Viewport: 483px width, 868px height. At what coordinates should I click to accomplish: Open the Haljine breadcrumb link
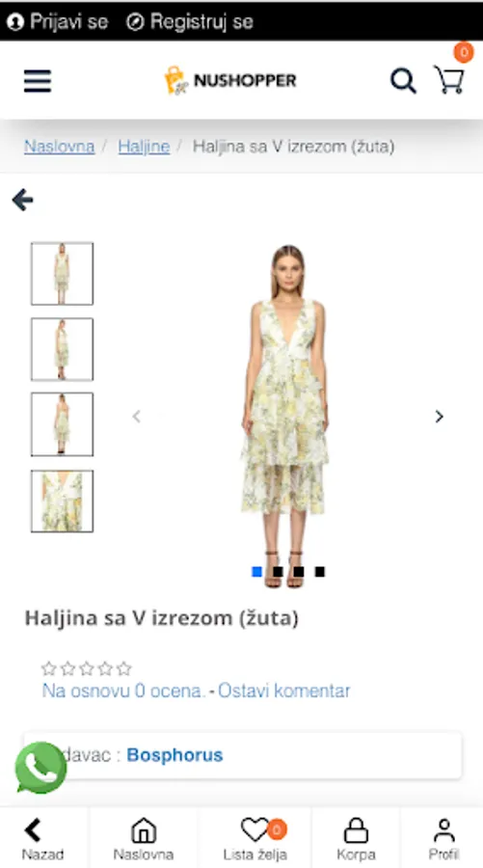pos(144,147)
